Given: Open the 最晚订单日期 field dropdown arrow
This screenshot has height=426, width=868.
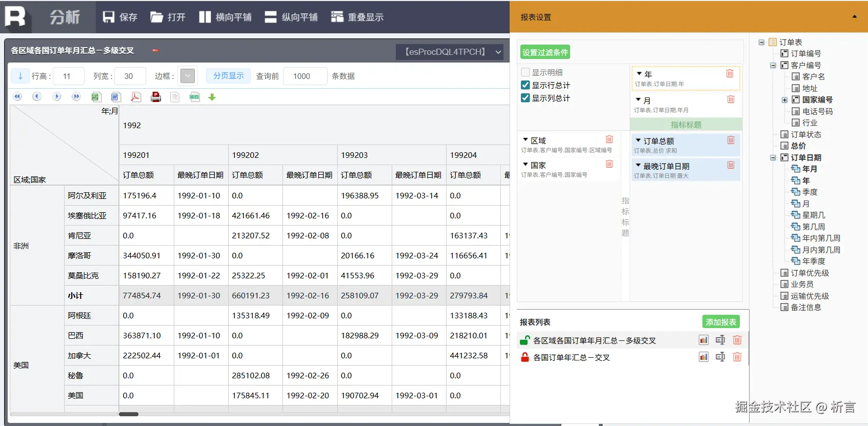Looking at the screenshot, I should point(638,165).
